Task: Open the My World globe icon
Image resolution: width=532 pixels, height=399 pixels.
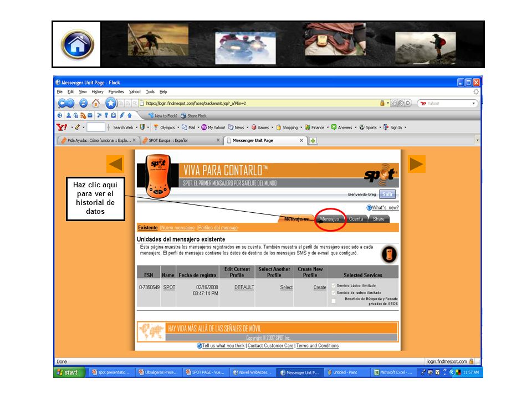Action: (x=60, y=115)
